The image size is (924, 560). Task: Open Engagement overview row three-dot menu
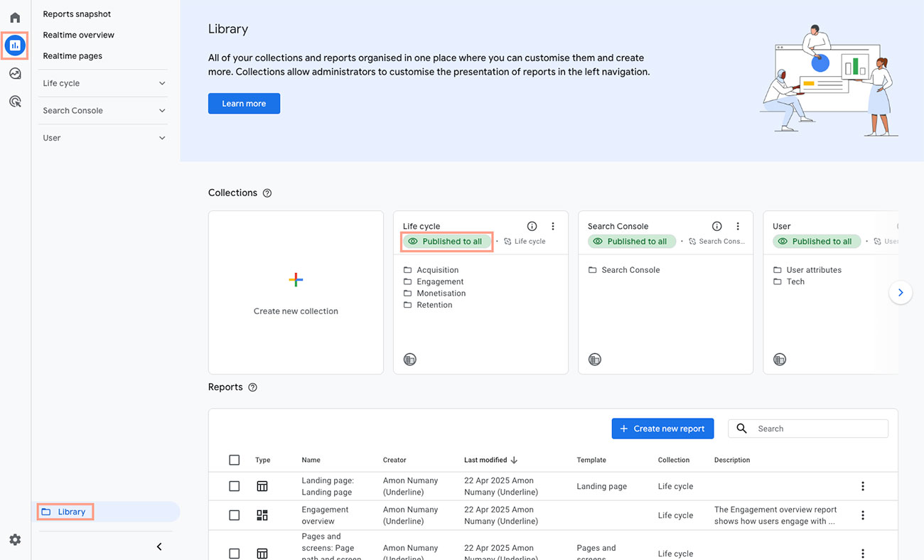(x=863, y=515)
